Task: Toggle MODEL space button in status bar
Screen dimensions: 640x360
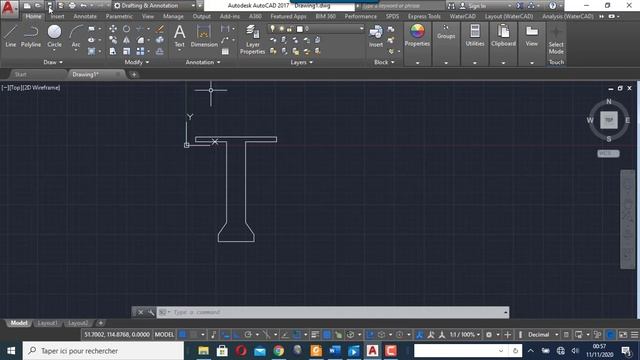Action: tap(164, 335)
